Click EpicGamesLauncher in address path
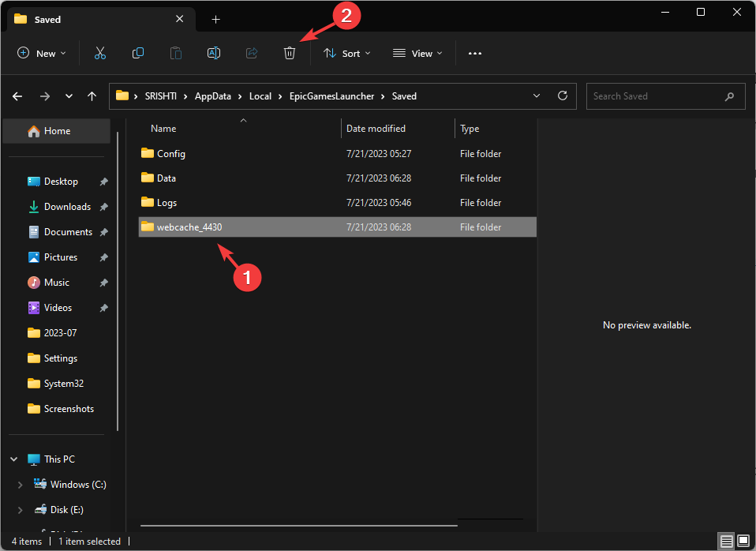The height and width of the screenshot is (551, 756). pos(331,96)
